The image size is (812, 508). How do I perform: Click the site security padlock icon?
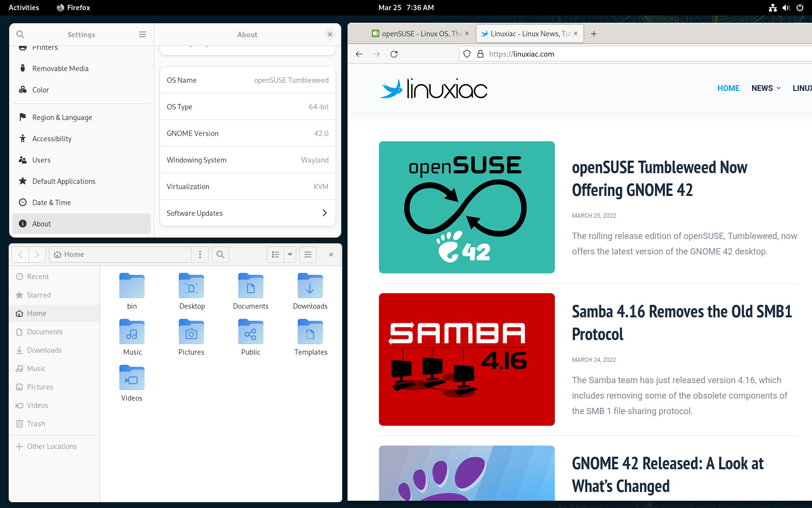click(480, 54)
